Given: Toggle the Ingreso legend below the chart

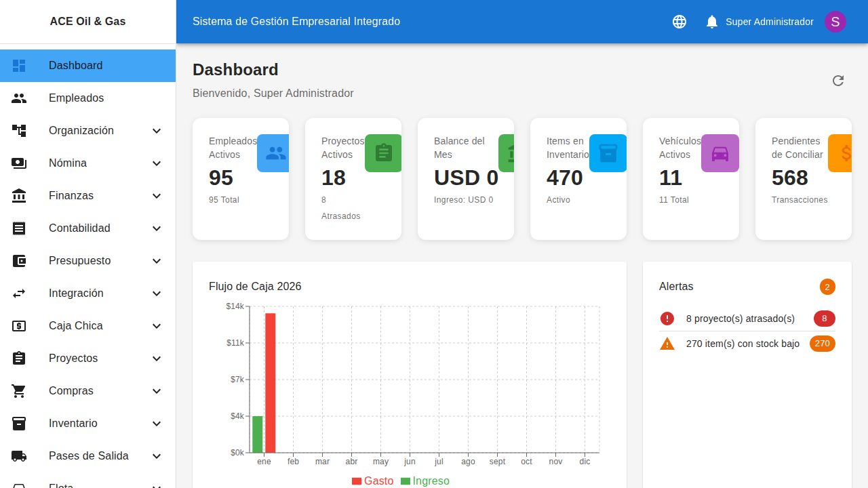Looking at the screenshot, I should tap(425, 481).
